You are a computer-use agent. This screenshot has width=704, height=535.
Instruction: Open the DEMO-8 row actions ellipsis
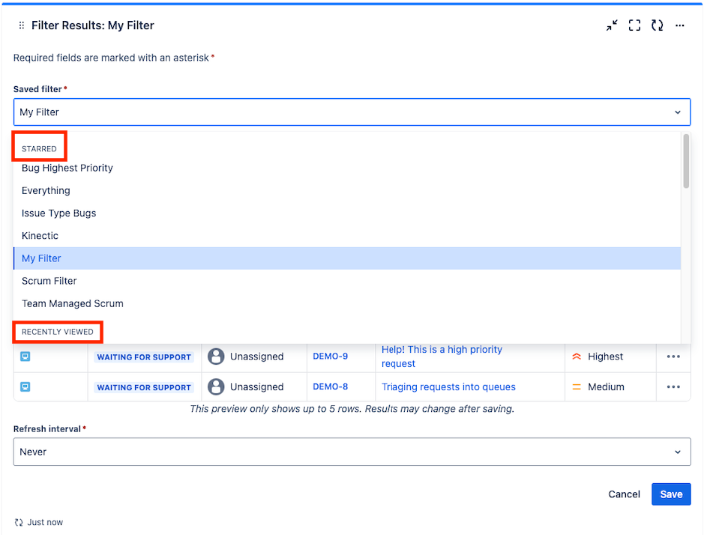(673, 387)
